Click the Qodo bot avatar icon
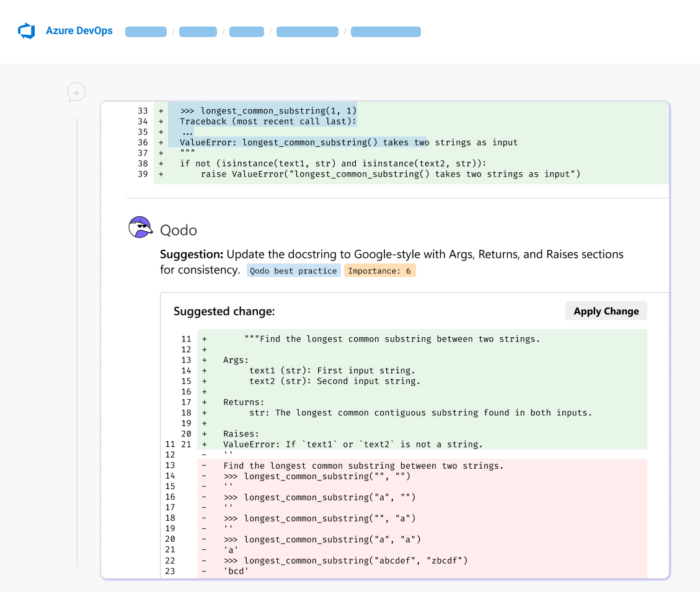Image resolution: width=700 pixels, height=592 pixels. point(140,227)
